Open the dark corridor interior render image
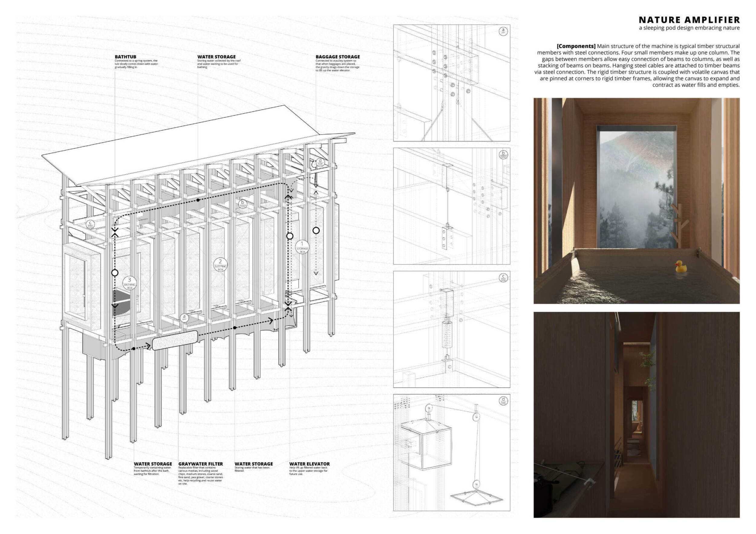 coord(636,415)
